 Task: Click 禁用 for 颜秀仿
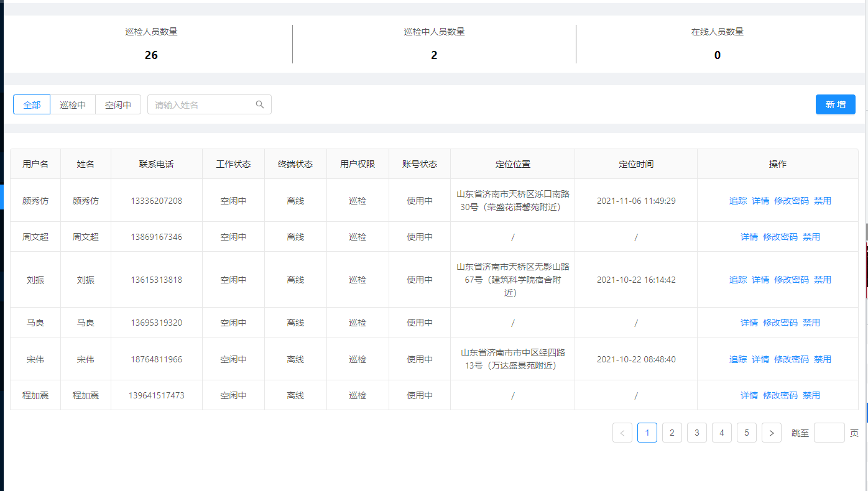point(822,201)
